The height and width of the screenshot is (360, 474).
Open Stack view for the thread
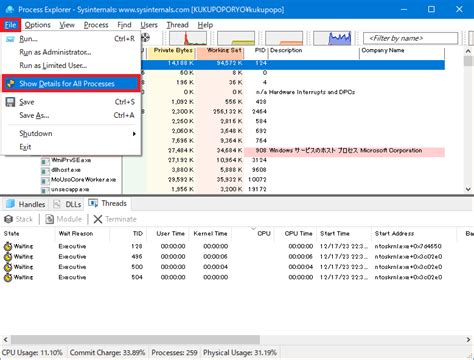click(19, 219)
